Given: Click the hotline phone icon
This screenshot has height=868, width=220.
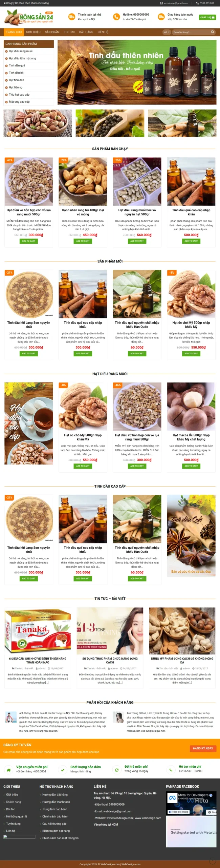Looking at the screenshot, I should [116, 17].
